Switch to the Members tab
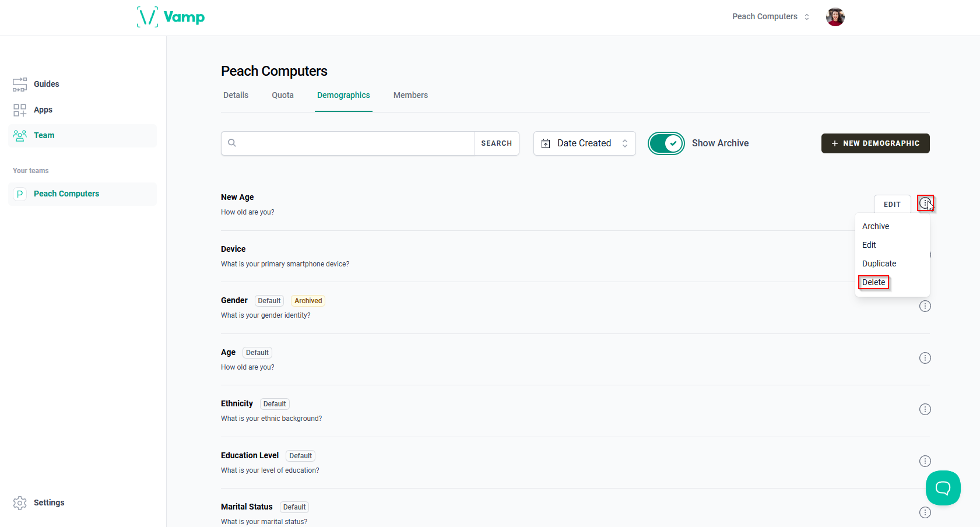The width and height of the screenshot is (980, 527). [x=410, y=95]
